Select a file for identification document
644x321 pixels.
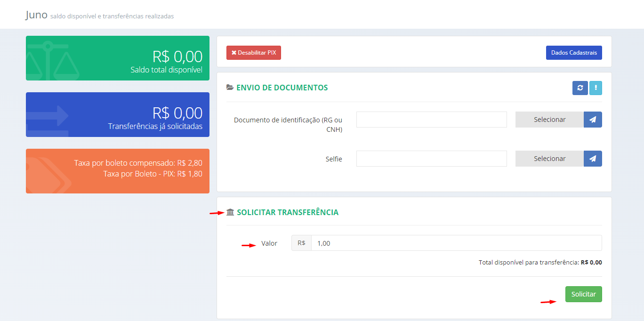click(549, 120)
